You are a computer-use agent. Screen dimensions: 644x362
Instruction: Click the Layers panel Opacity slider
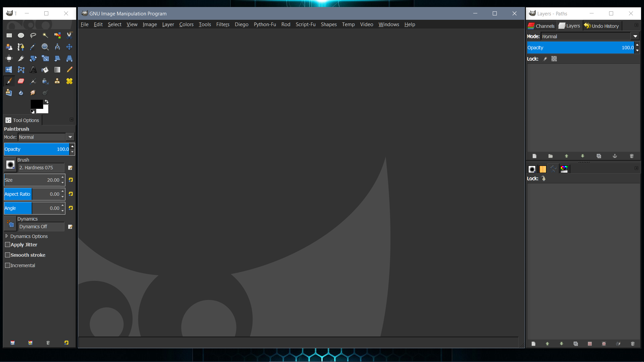[581, 48]
